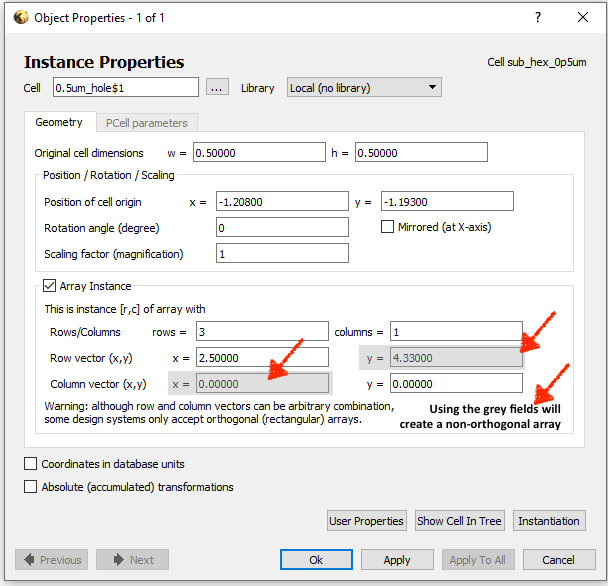
Task: Click the Apply button
Action: click(397, 560)
